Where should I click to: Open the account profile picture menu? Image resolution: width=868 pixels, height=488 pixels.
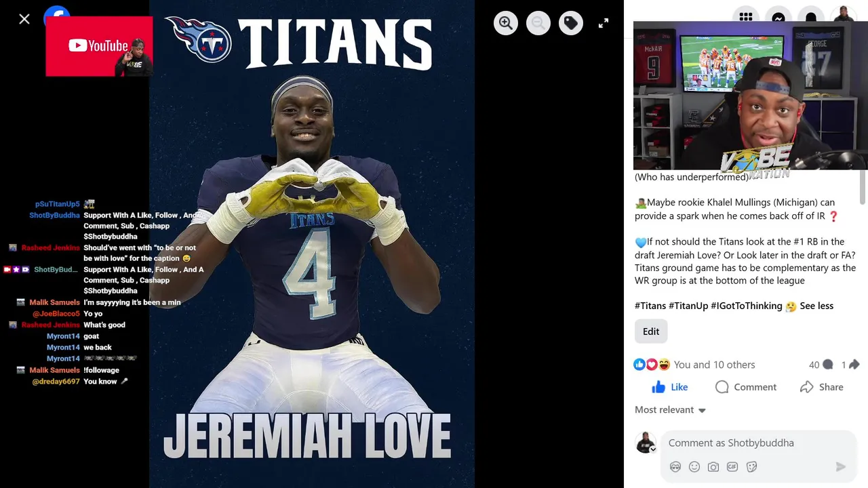click(844, 15)
